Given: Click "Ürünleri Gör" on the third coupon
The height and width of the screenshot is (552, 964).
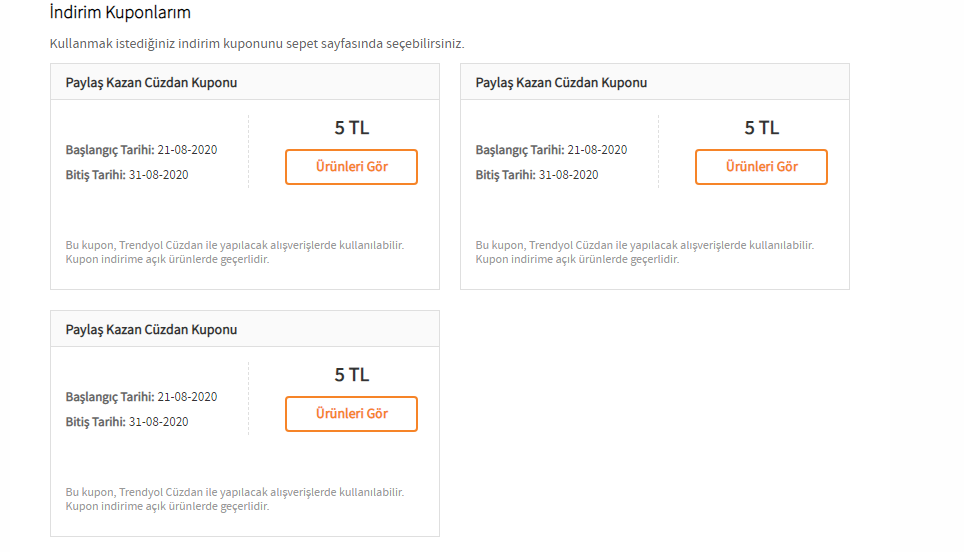Looking at the screenshot, I should [x=351, y=414].
